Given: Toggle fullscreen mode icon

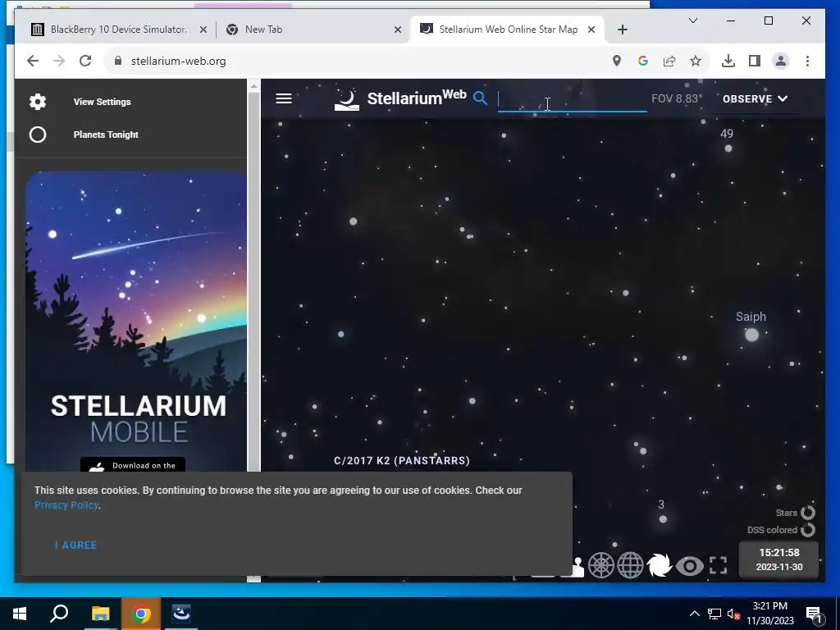Looking at the screenshot, I should tap(719, 565).
